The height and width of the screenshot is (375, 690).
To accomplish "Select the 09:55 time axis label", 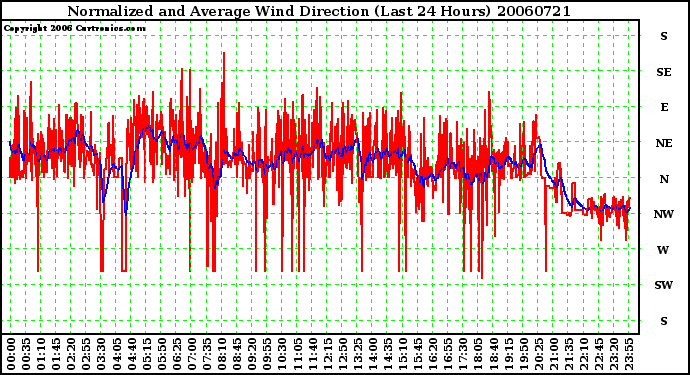I will (267, 354).
